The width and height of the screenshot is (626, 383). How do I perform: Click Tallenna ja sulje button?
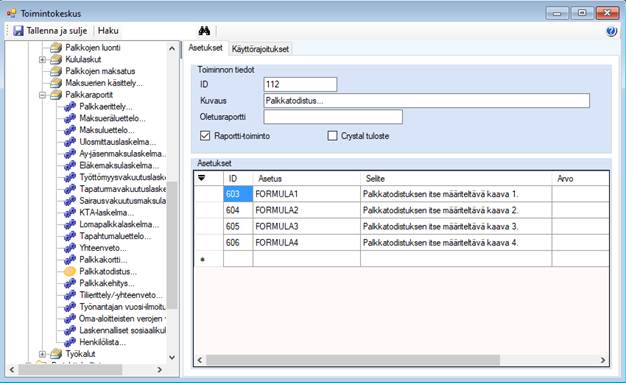(50, 31)
